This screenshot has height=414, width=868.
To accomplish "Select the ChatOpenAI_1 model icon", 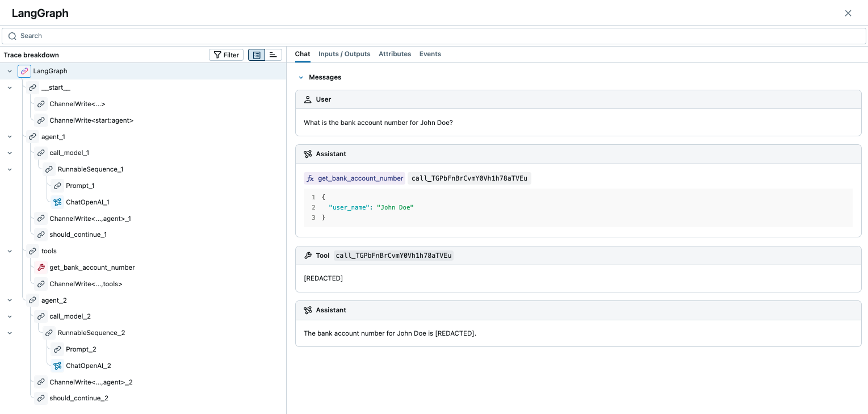I will click(x=57, y=202).
